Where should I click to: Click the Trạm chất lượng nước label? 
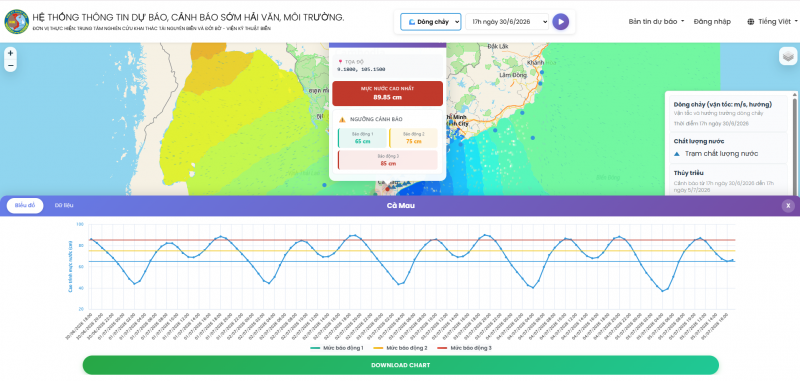721,154
